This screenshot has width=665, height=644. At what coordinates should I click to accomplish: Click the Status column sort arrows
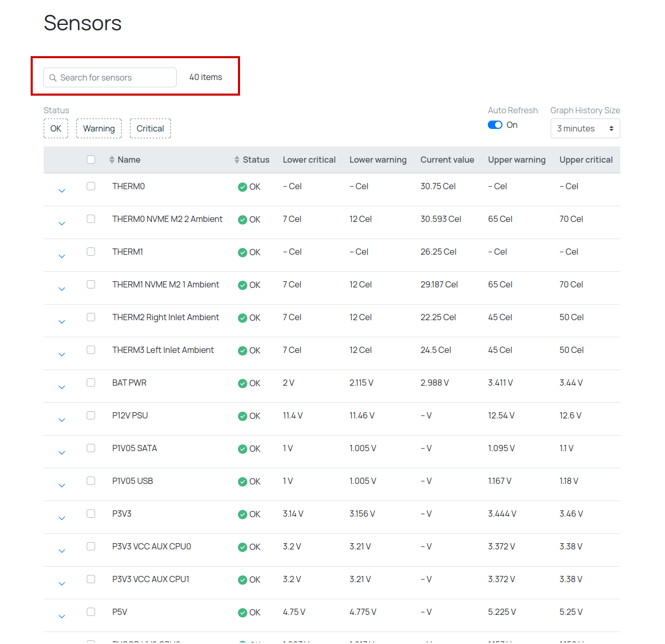(237, 160)
